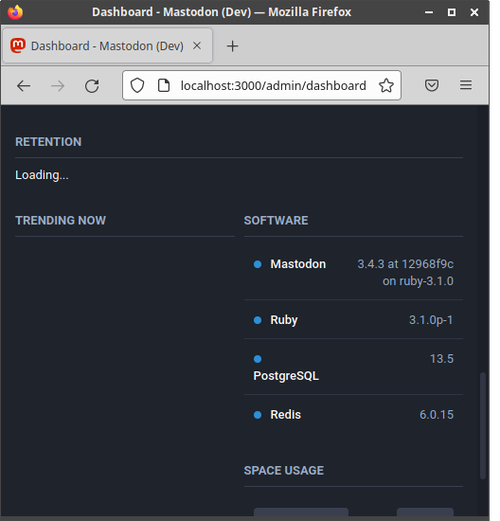Click the blue dot above PostgreSQL
This screenshot has height=521, width=500.
(x=257, y=359)
